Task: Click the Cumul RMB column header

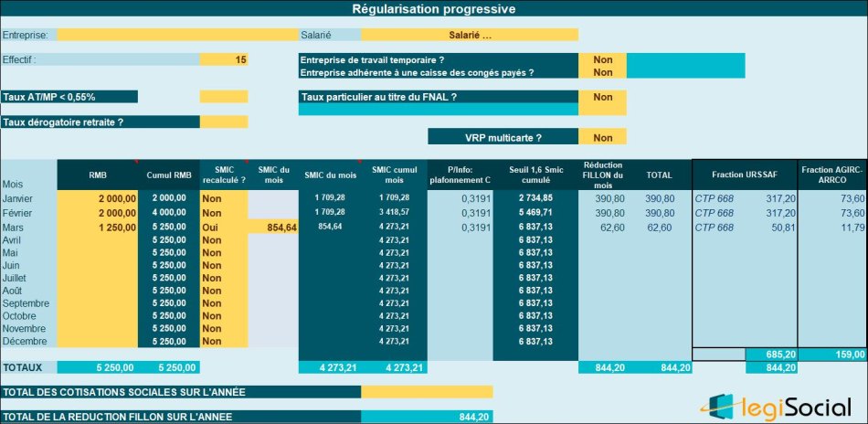Action: [x=169, y=175]
